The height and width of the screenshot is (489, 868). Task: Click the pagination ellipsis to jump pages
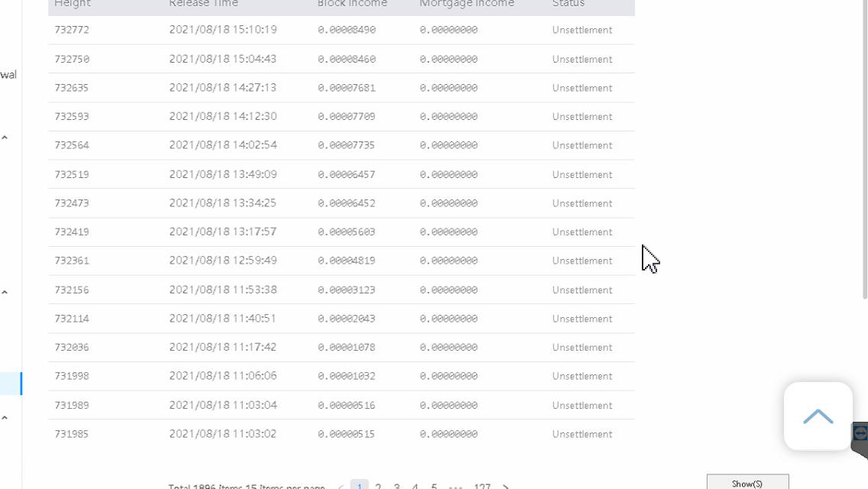coord(456,486)
